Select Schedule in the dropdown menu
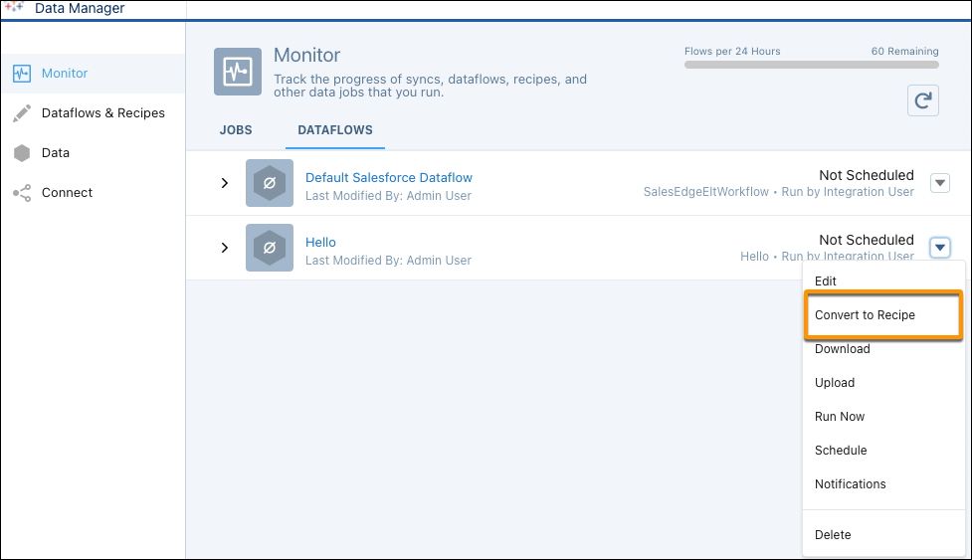The image size is (972, 560). [x=841, y=451]
